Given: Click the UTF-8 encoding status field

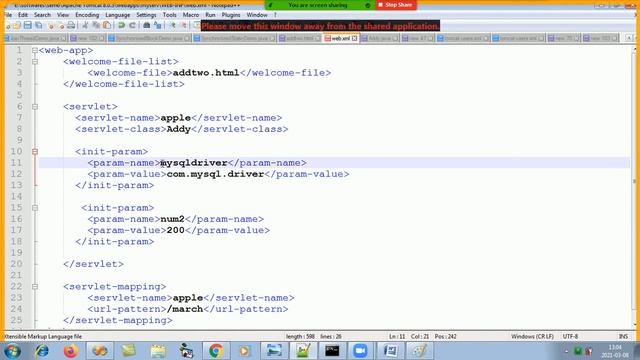Looking at the screenshot, I should [x=570, y=336].
